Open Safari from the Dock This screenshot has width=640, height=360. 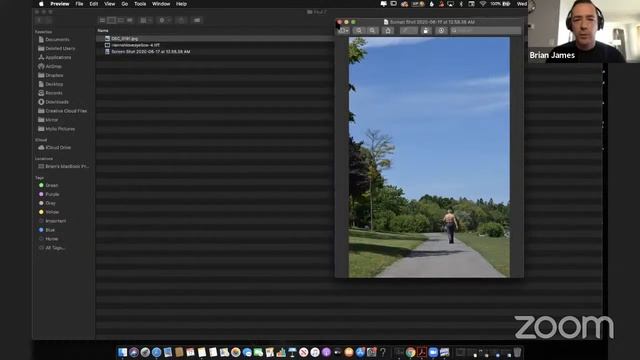156,352
